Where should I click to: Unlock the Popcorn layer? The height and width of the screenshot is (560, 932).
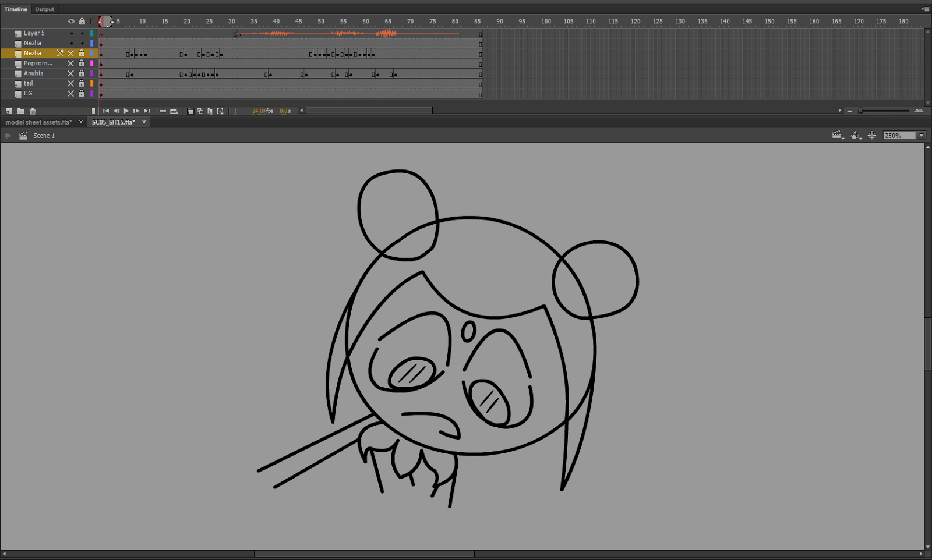(82, 63)
